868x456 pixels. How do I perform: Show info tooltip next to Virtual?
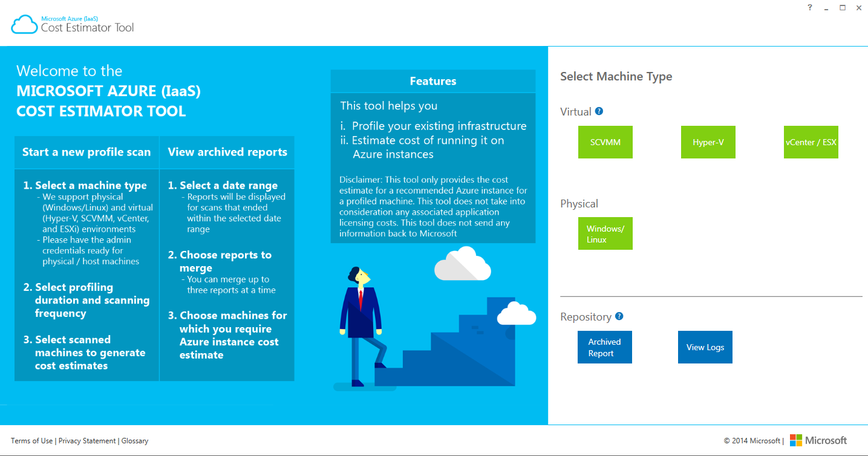(599, 111)
